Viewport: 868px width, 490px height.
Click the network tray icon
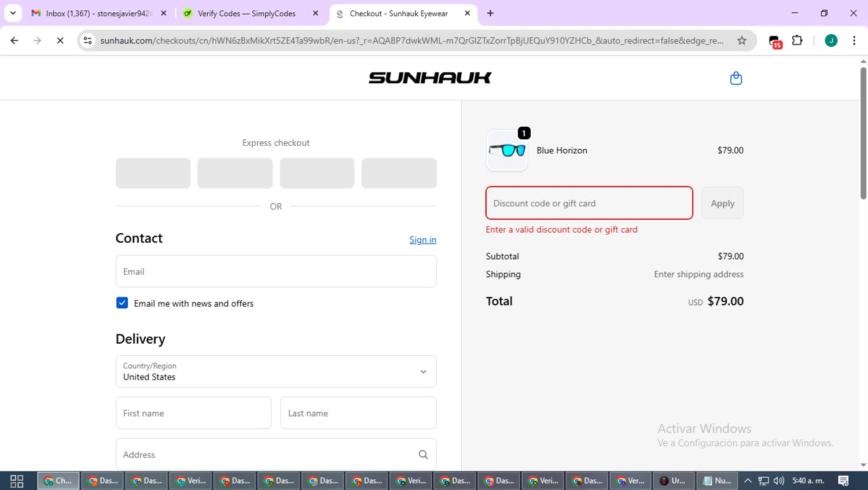(763, 481)
